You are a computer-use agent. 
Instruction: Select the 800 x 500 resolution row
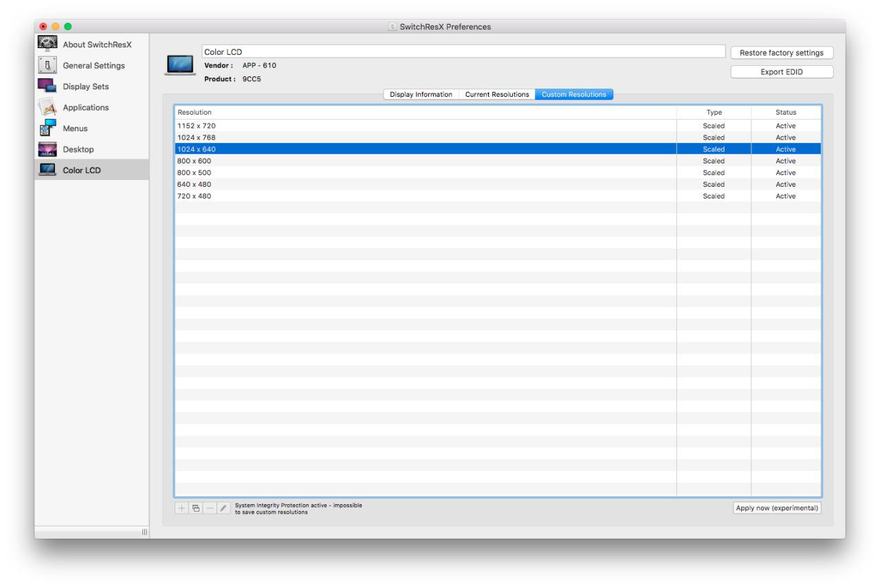pyautogui.click(x=498, y=172)
